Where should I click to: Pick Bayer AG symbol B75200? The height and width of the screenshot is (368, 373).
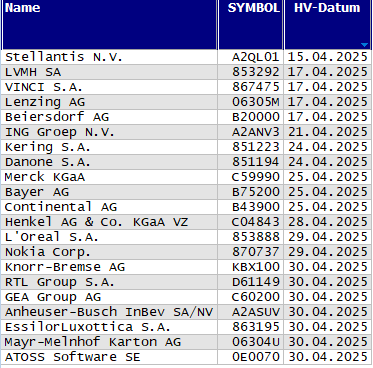[256, 192]
